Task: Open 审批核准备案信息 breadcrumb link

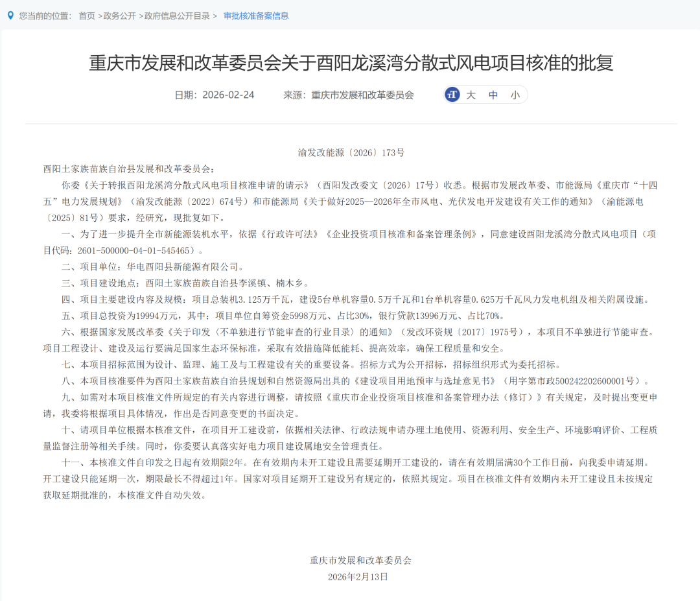Action: 256,16
